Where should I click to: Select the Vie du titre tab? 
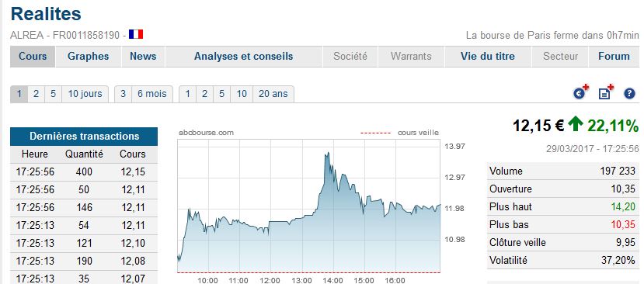click(488, 56)
